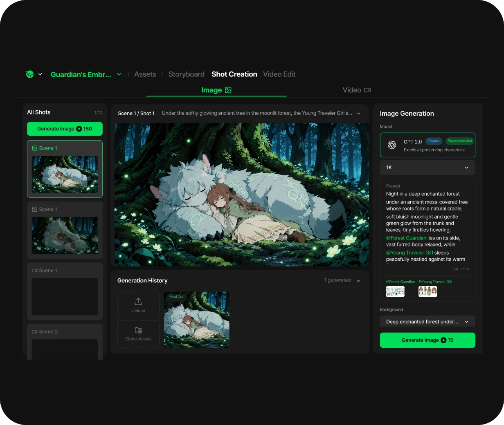
Task: Click the large shot preview image
Action: tap(241, 195)
